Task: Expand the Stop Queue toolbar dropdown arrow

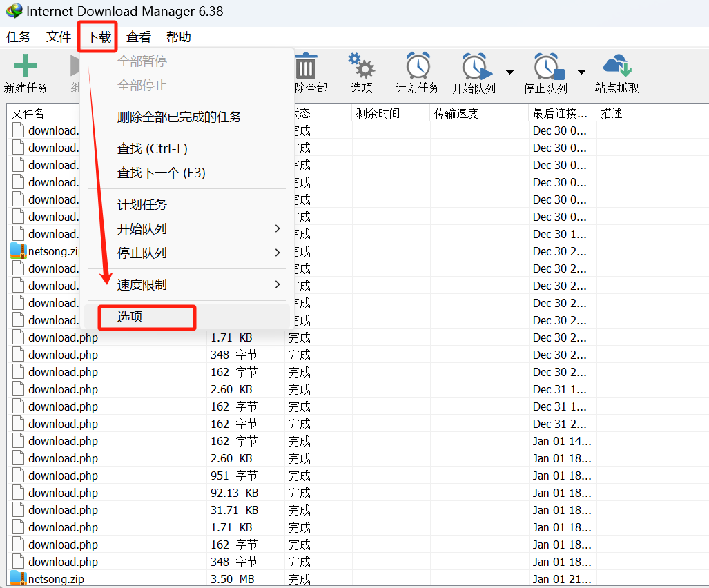Action: [x=581, y=72]
